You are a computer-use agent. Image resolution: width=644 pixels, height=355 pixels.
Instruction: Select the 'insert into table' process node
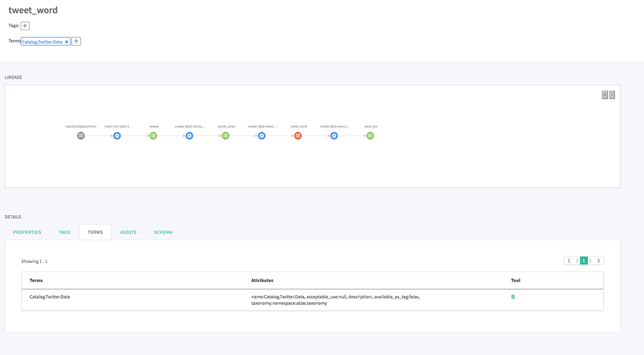pyautogui.click(x=117, y=136)
